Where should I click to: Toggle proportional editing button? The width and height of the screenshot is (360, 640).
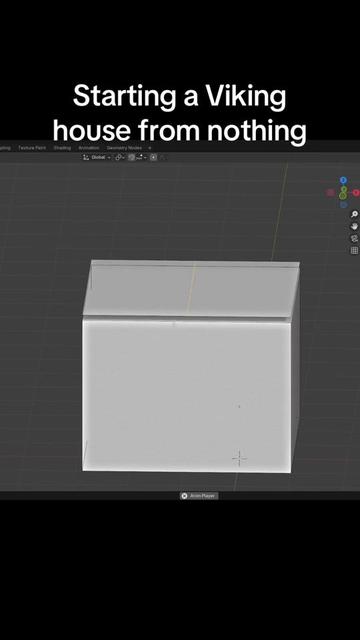153,157
